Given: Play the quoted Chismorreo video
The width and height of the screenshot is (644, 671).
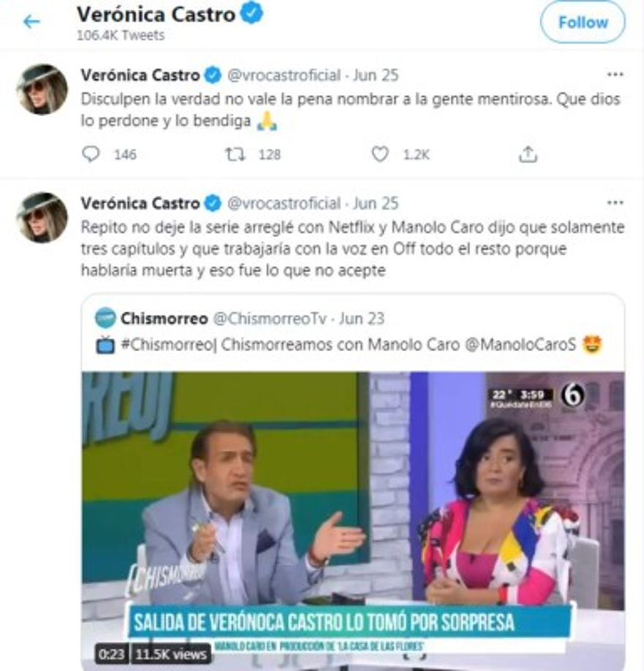Looking at the screenshot, I should click(353, 520).
